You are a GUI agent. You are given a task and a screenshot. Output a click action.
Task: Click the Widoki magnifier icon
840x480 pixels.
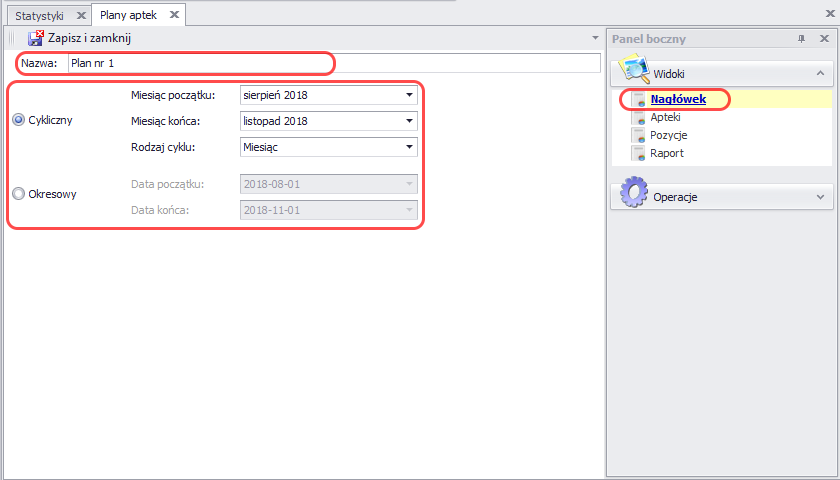[634, 71]
